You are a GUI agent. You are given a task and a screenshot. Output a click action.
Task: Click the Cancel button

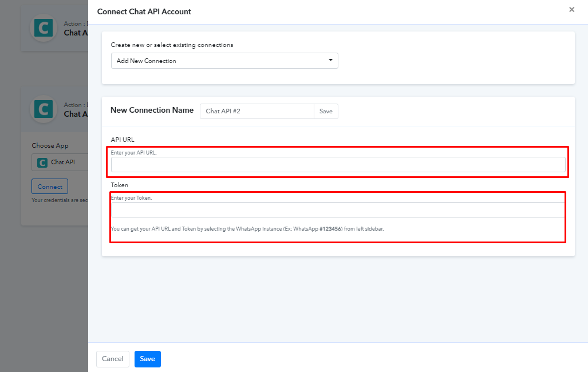[x=112, y=359]
